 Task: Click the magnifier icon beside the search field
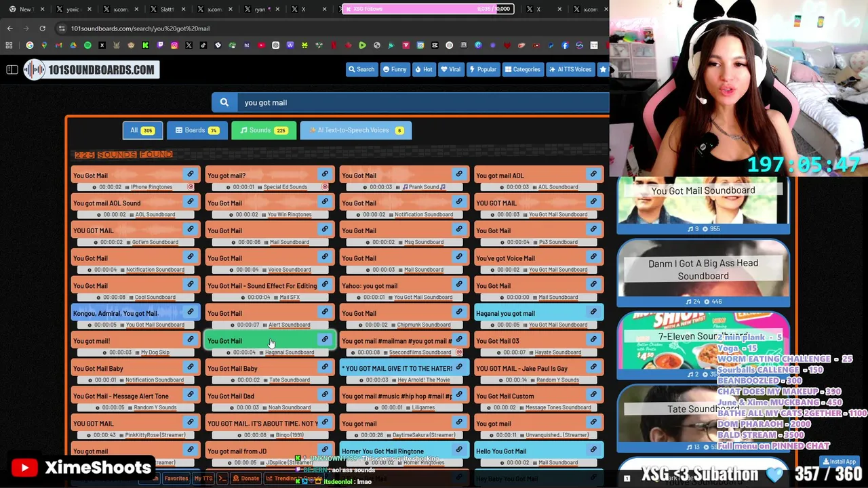coord(224,102)
